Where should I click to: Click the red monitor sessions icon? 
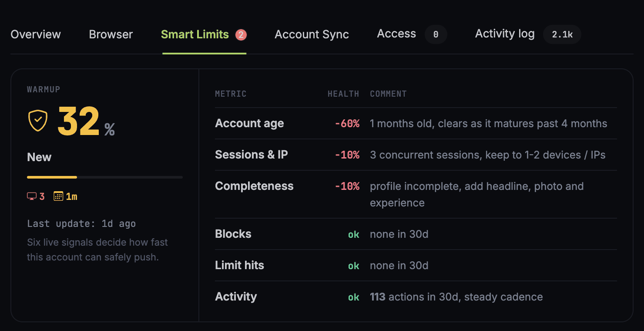click(31, 196)
